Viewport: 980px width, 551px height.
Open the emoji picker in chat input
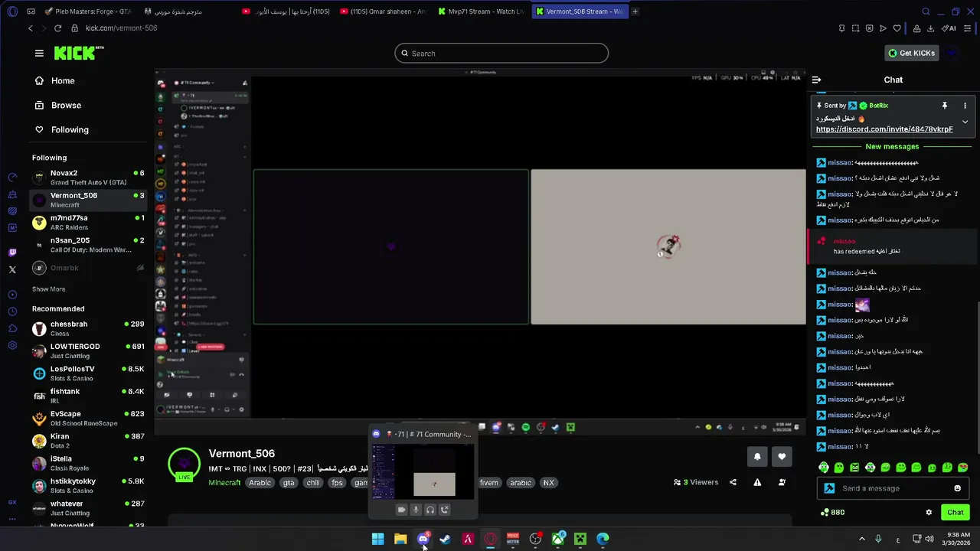pyautogui.click(x=957, y=488)
